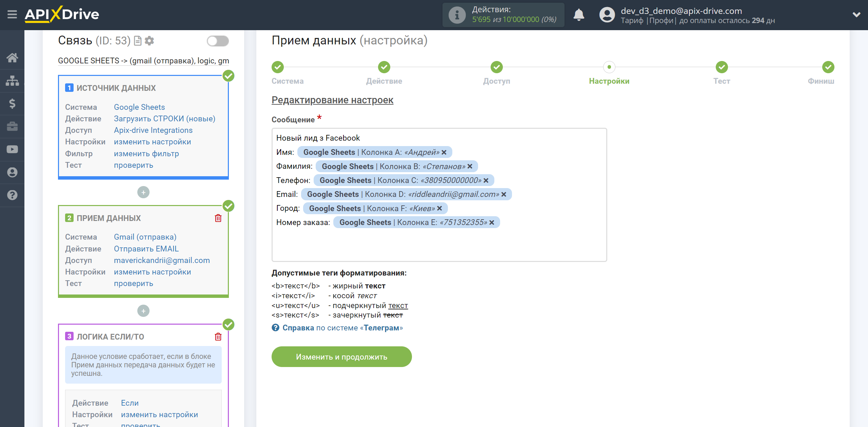Click Действия usage counter panel
Screen dimensions: 868x427
click(503, 15)
